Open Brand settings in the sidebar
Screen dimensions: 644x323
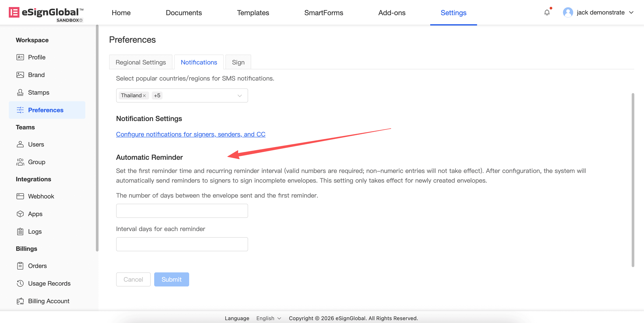(36, 75)
